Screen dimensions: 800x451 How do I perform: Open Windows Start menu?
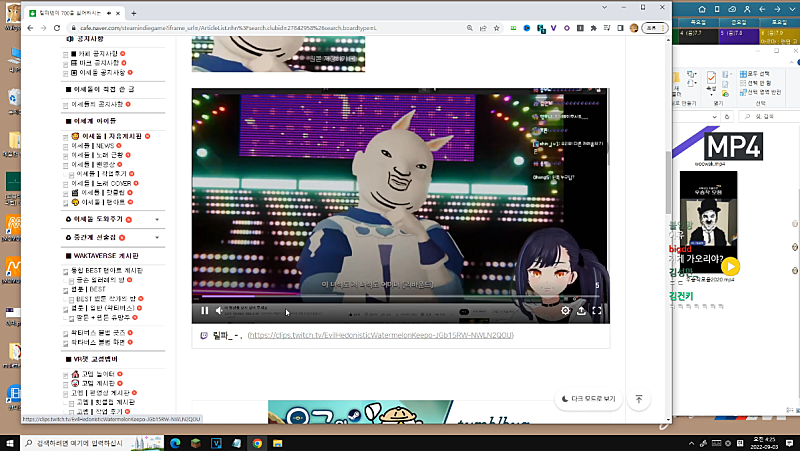(x=10, y=443)
